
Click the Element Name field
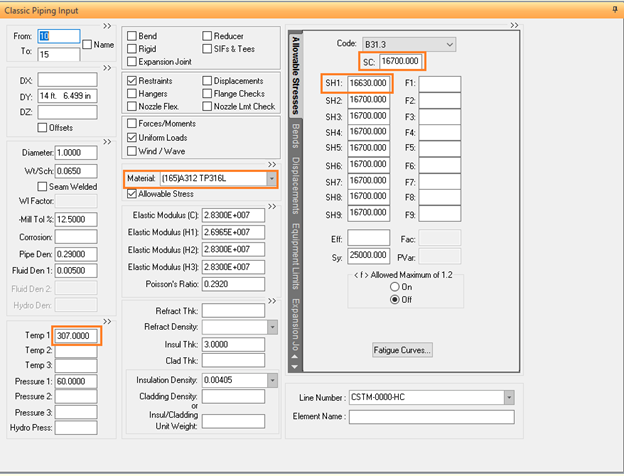pyautogui.click(x=432, y=417)
